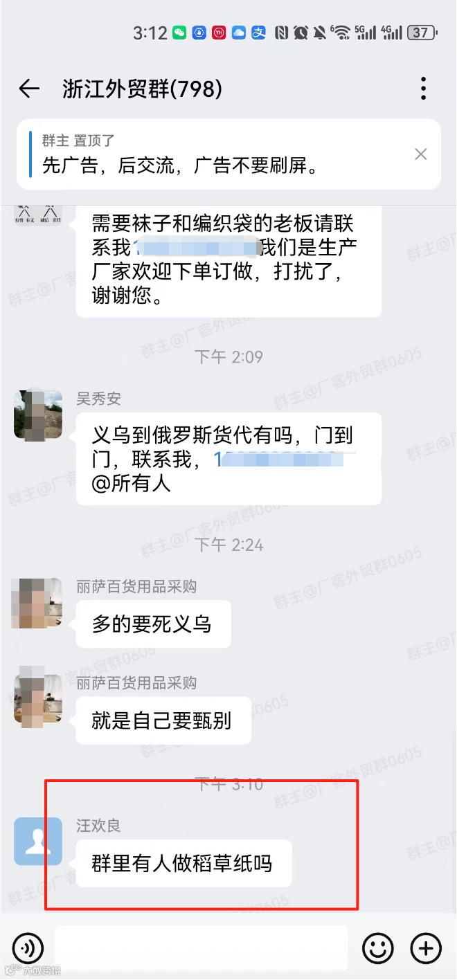Select the 群里有人做稻草纸吗 message

tap(183, 863)
